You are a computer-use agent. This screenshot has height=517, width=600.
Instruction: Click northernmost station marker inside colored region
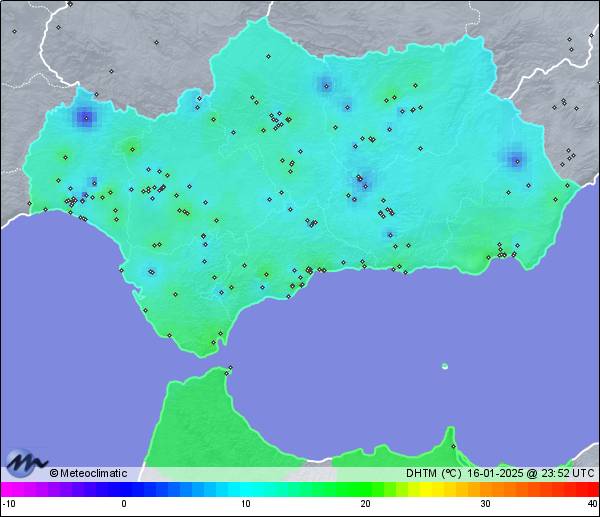pos(268,56)
